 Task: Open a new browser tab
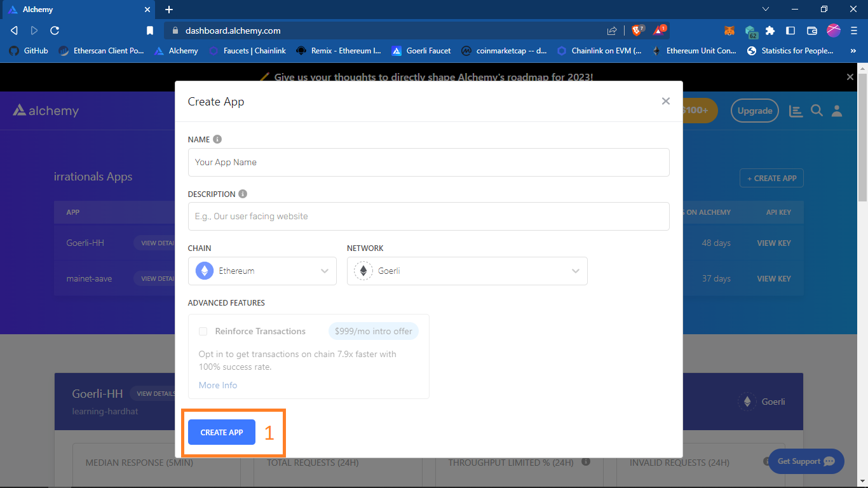click(x=169, y=10)
